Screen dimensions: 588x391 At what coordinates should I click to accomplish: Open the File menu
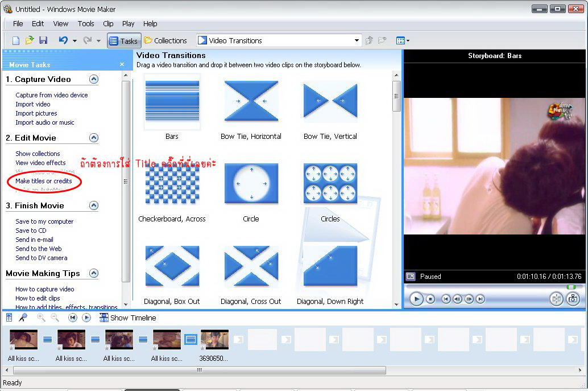click(x=18, y=24)
